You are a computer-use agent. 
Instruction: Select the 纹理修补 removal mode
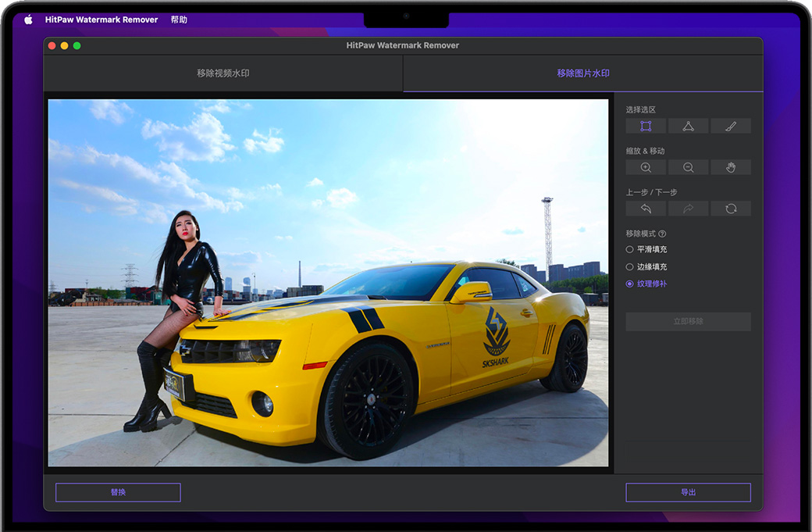pyautogui.click(x=630, y=284)
